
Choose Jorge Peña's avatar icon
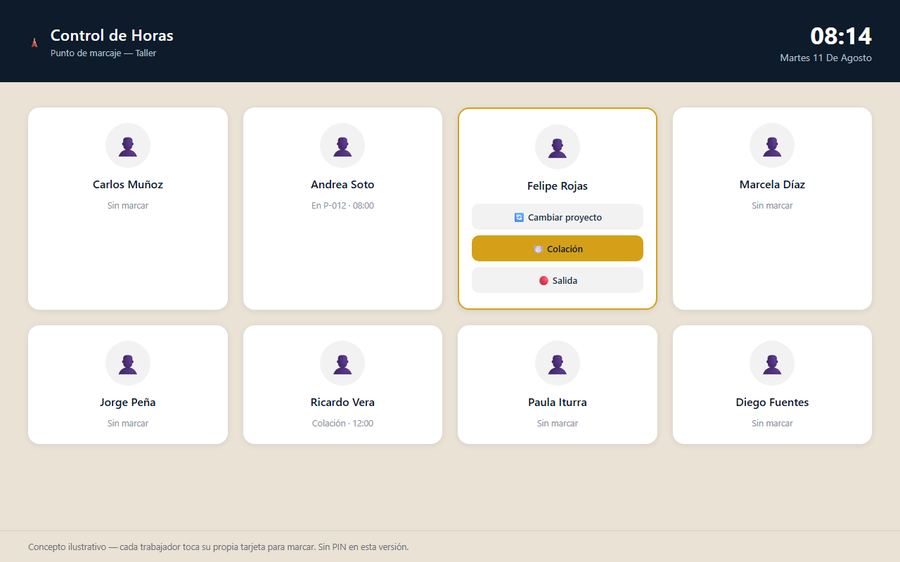(127, 363)
